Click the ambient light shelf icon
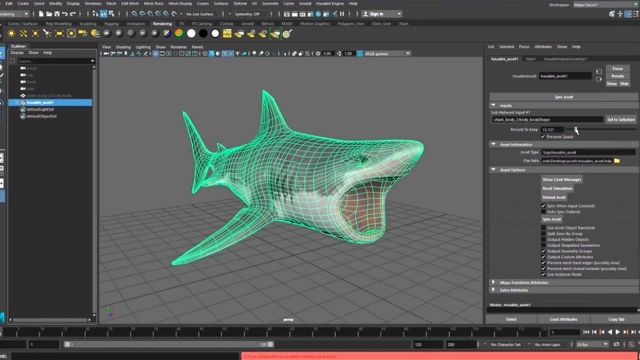The width and height of the screenshot is (640, 360). pos(11,33)
